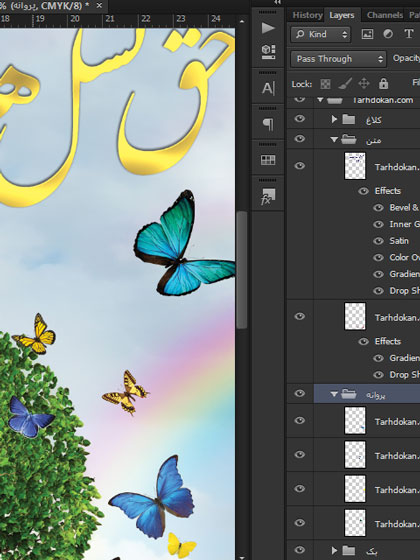
Task: Click scroll up arrow of canvas
Action: [242, 21]
